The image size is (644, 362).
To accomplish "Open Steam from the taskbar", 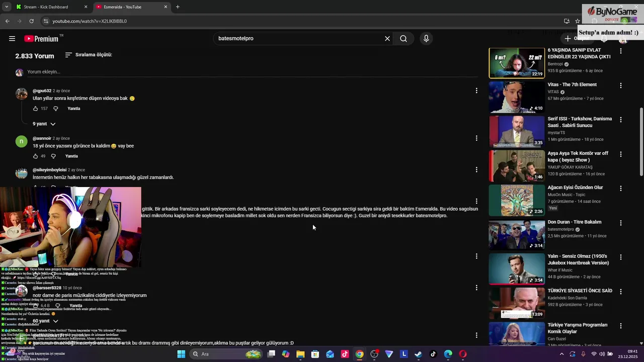I will pos(418,354).
